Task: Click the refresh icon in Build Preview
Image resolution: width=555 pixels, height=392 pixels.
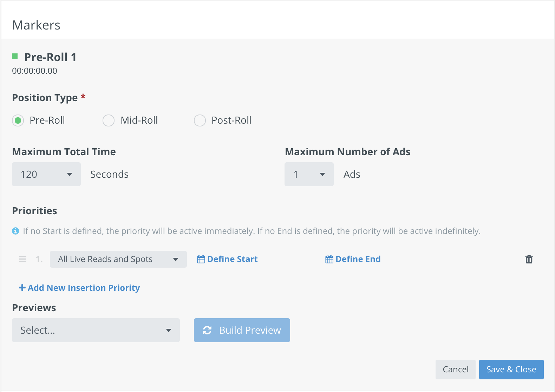Action: click(x=207, y=330)
